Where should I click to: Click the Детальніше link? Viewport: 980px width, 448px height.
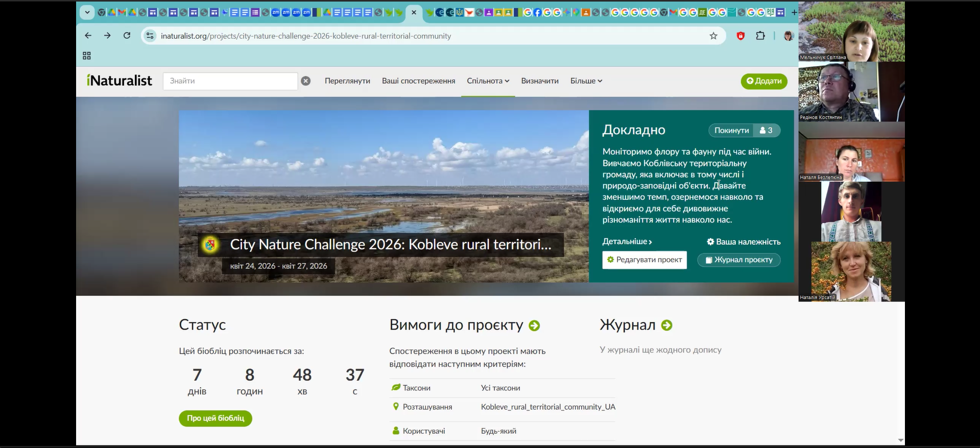click(x=627, y=242)
